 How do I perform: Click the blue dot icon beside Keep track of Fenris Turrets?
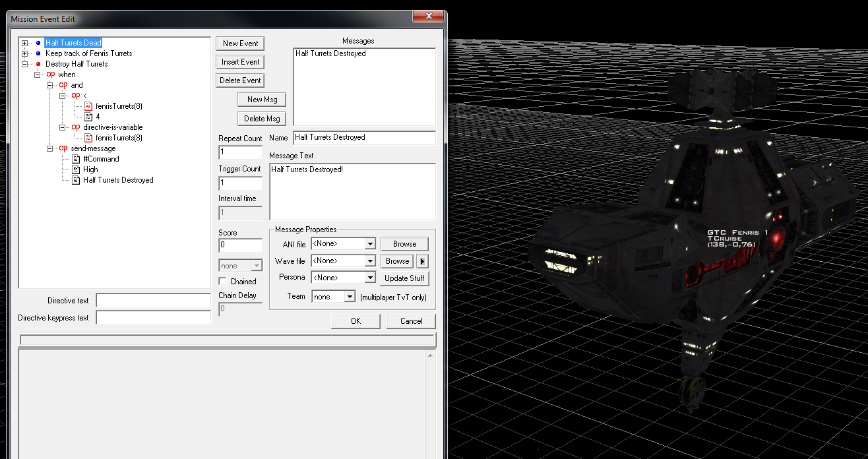38,53
